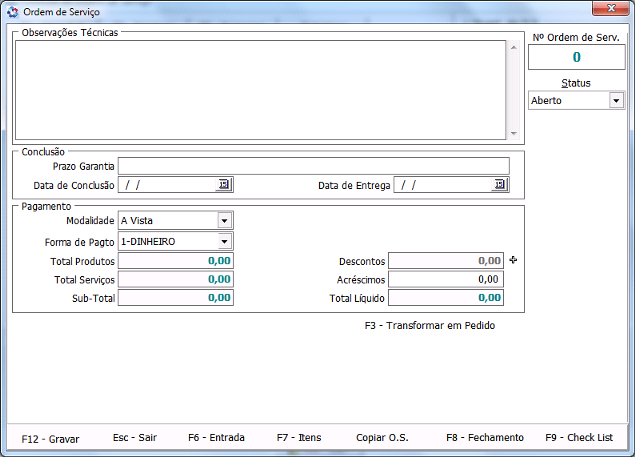This screenshot has width=635, height=457.
Task: Click the Conclusão group label
Action: 43,152
